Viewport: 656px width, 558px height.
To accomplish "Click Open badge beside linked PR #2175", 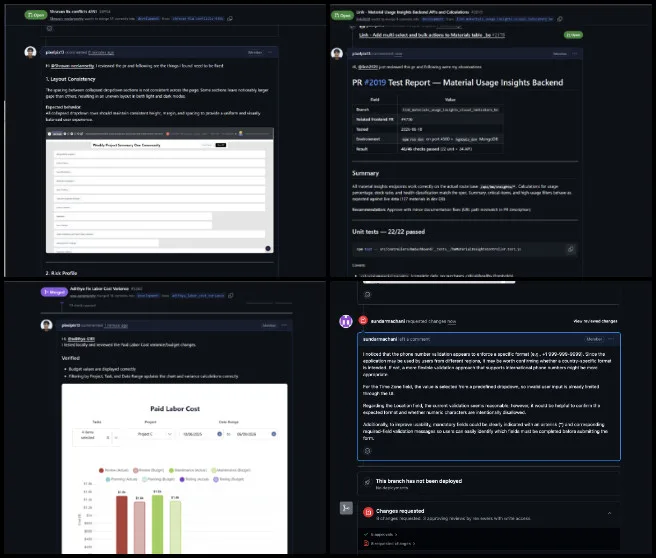I will [573, 35].
